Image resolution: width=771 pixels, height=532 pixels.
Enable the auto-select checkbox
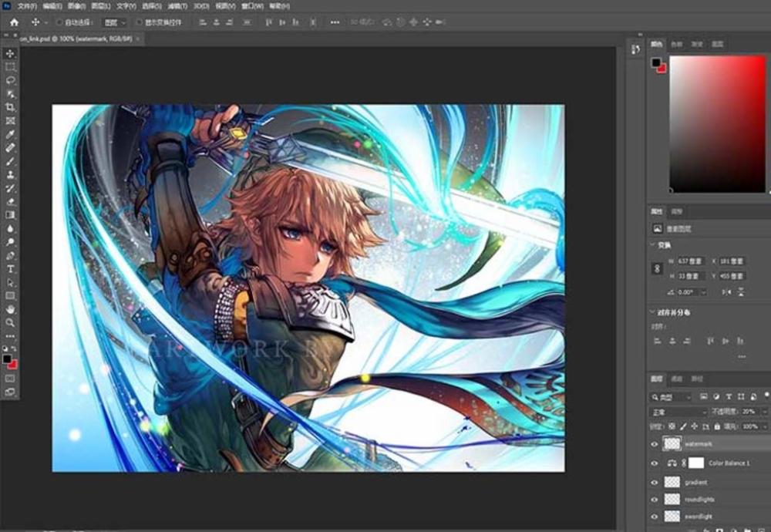[x=59, y=22]
